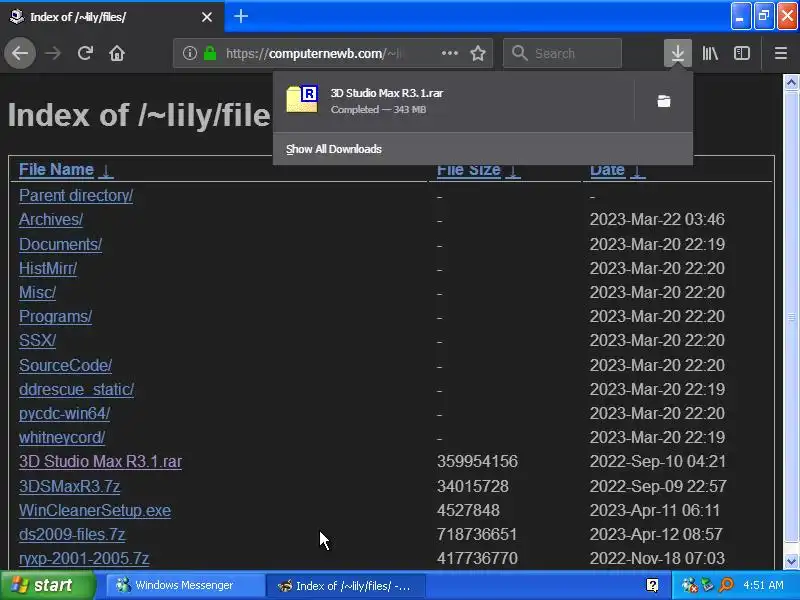Go back with the back arrow button
This screenshot has height=600, width=800.
tap(20, 53)
